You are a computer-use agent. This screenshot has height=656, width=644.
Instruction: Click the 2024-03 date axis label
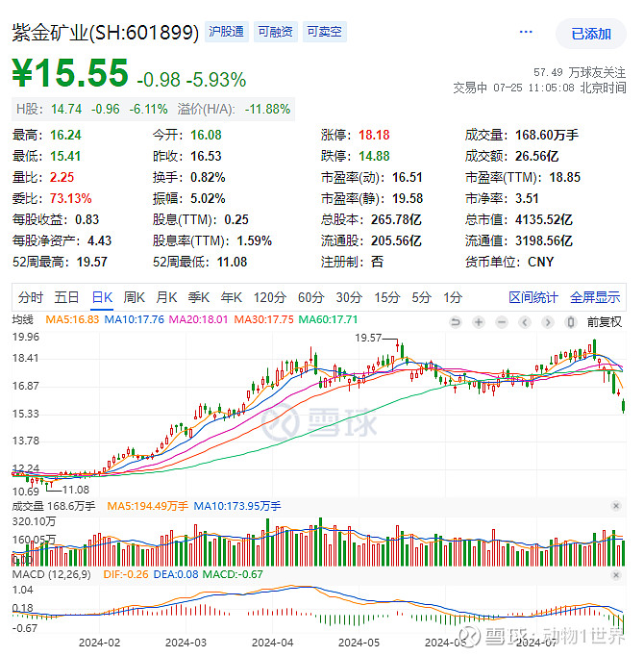186,643
